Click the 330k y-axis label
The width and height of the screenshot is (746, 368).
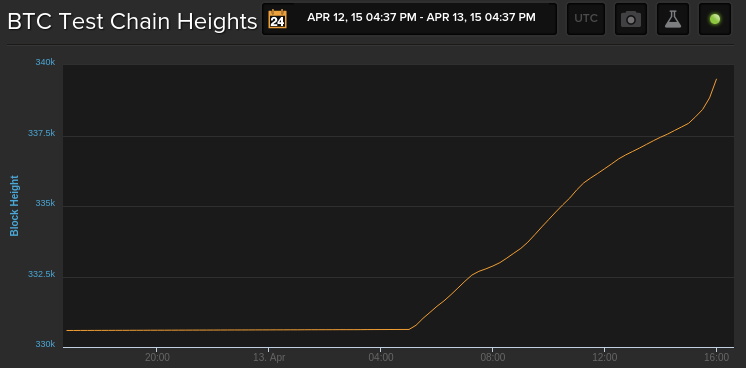point(45,344)
